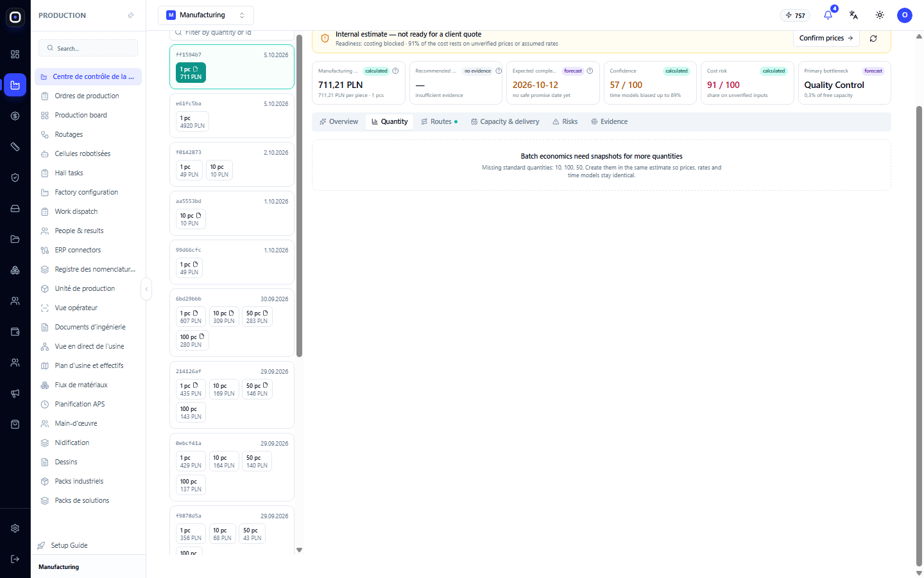Screen dimensions: 924x578
Task: Click the estimate list scroll down arrow
Action: coord(299,550)
